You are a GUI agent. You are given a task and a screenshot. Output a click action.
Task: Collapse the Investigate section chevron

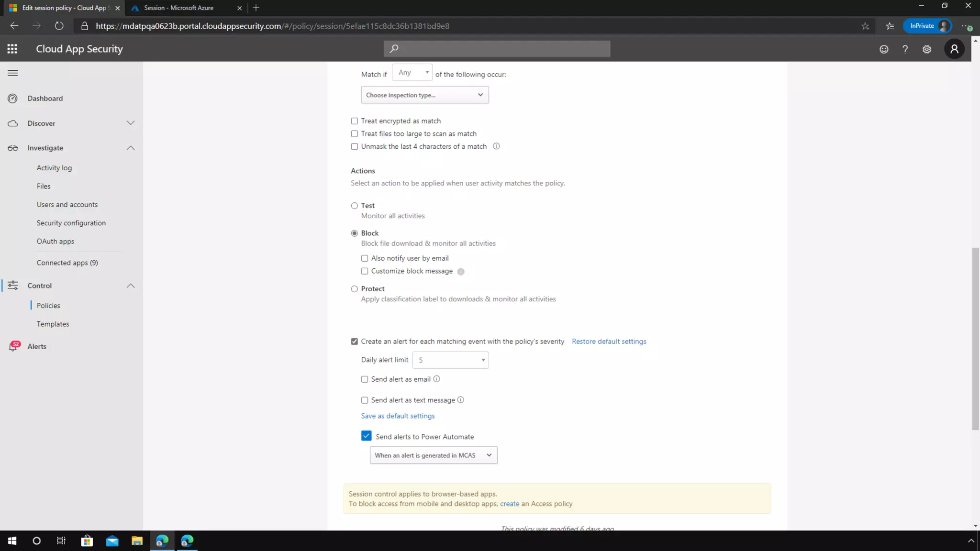(x=131, y=148)
